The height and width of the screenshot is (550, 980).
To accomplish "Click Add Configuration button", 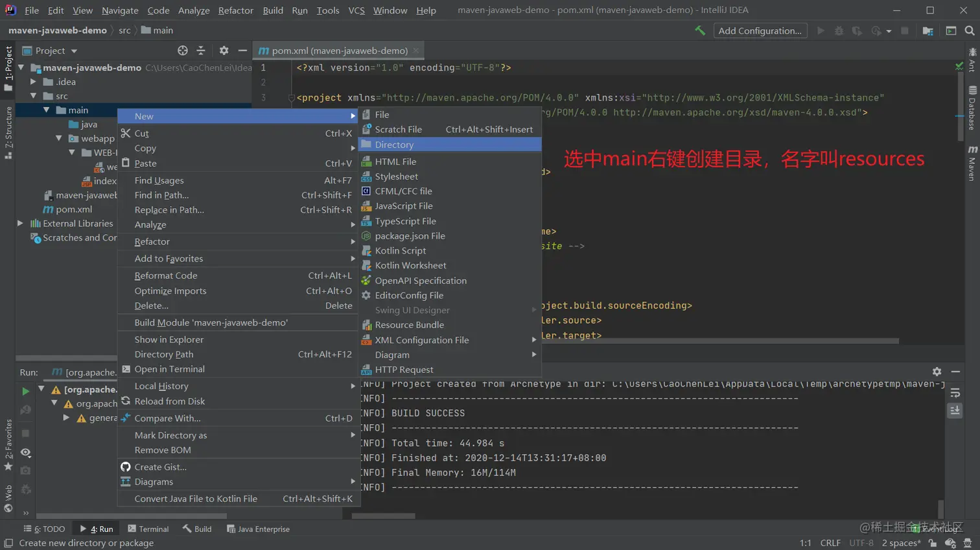I will coord(760,30).
